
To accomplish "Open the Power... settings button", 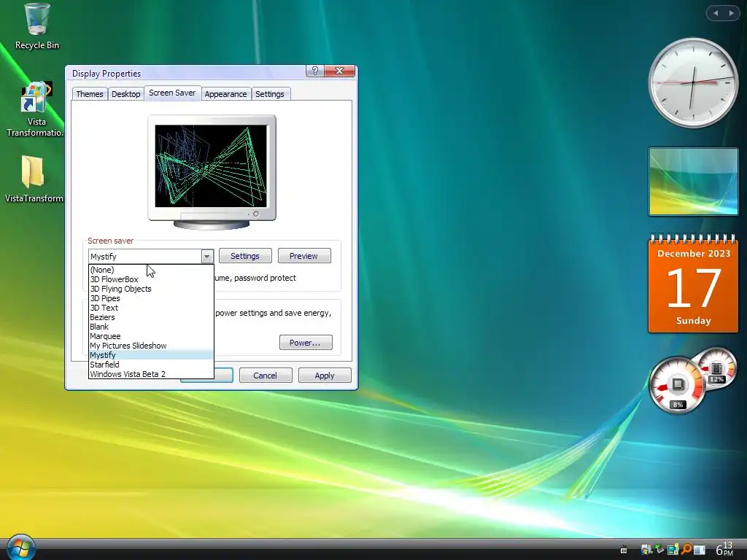I will 306,343.
